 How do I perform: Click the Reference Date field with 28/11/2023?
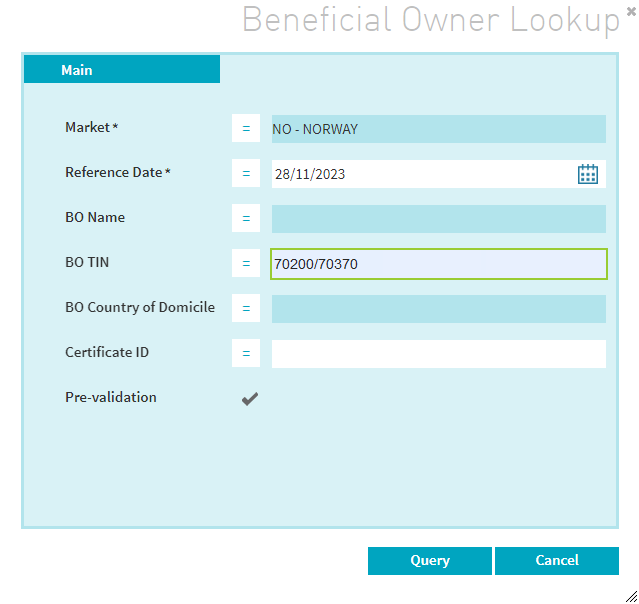[420, 174]
